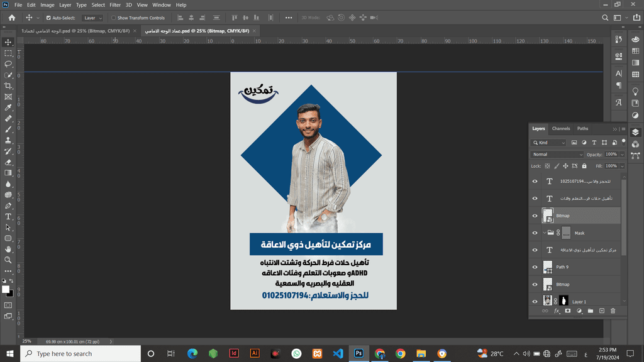Hide the Mask group layer

(x=535, y=233)
